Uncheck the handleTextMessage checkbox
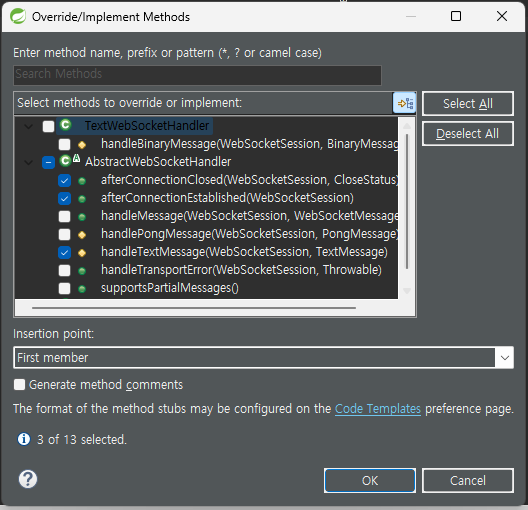528x510 pixels. point(64,252)
